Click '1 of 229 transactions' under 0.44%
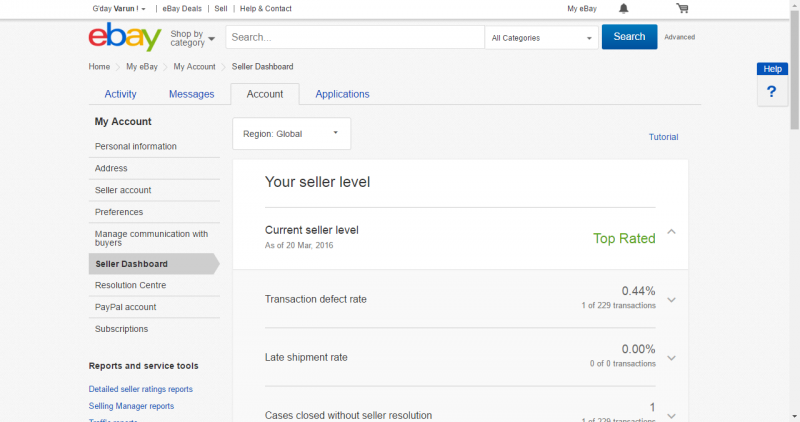The height and width of the screenshot is (422, 800). (x=618, y=306)
